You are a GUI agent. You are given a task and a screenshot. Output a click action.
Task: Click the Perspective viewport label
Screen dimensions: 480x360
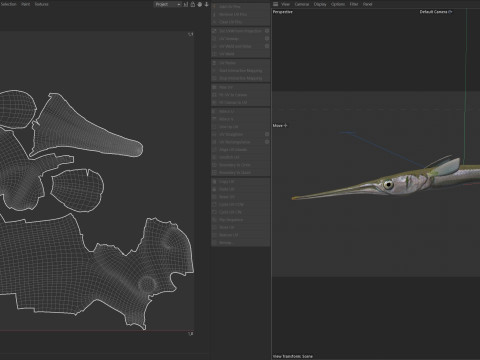pos(283,12)
